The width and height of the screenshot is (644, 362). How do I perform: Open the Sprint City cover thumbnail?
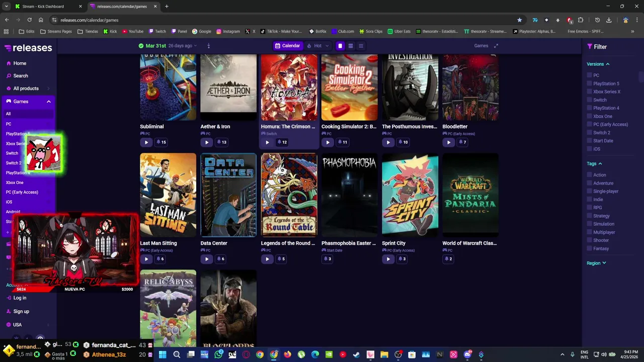point(410,195)
